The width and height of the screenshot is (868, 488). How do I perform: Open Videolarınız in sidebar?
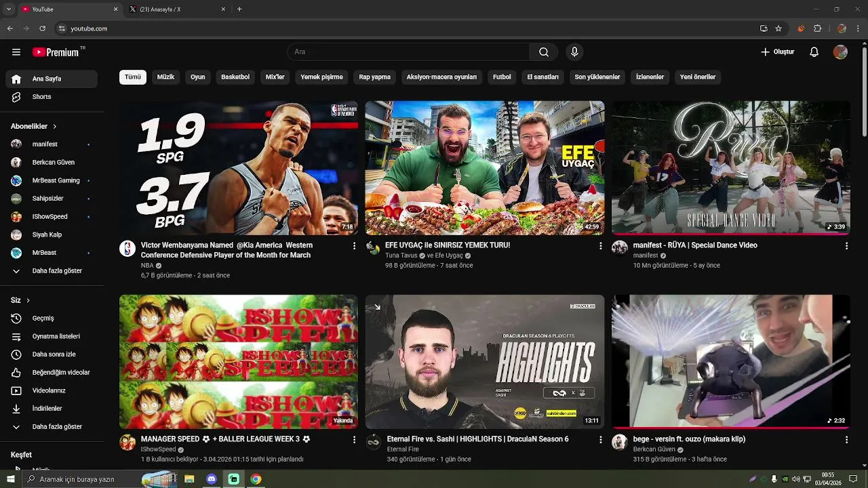(52, 390)
